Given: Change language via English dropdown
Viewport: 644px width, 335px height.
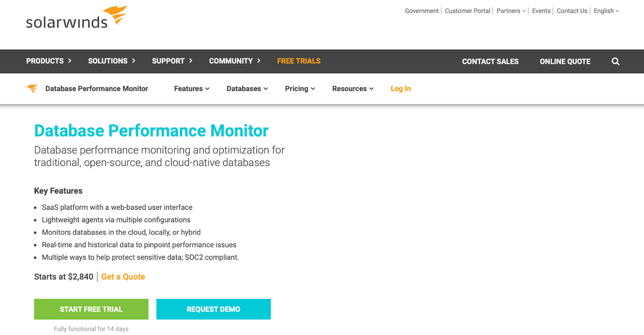Looking at the screenshot, I should pos(607,11).
